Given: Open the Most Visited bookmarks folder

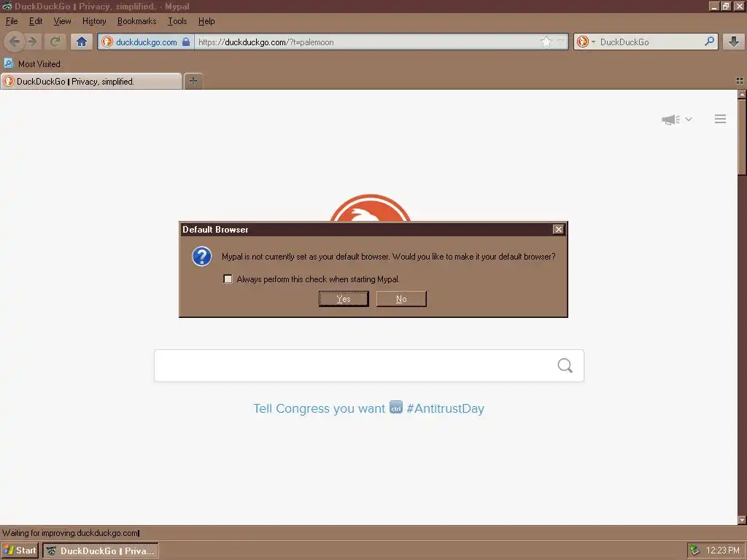Looking at the screenshot, I should tap(32, 64).
